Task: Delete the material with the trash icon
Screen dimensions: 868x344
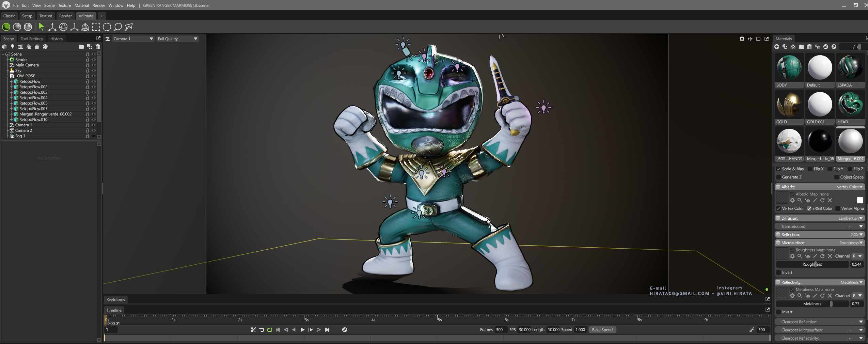Action: point(809,47)
